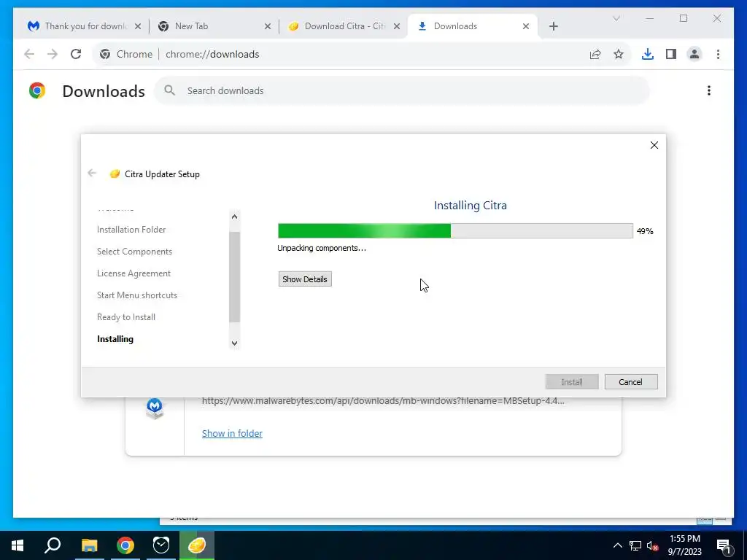Close the Download Citra tab
Screen dimensions: 747x560
[x=396, y=26]
